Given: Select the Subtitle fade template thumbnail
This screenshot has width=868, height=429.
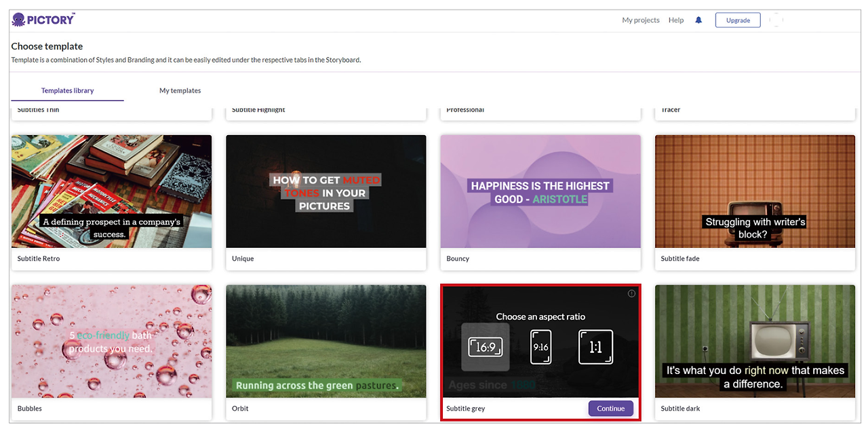Looking at the screenshot, I should coord(755,191).
